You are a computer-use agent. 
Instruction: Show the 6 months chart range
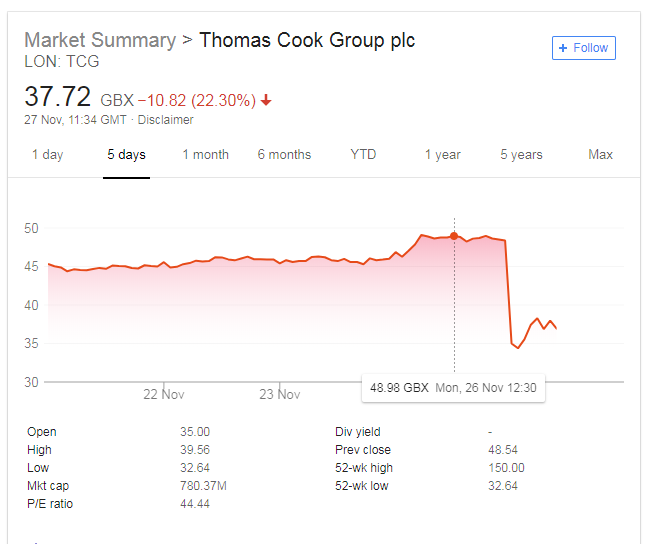(x=284, y=155)
